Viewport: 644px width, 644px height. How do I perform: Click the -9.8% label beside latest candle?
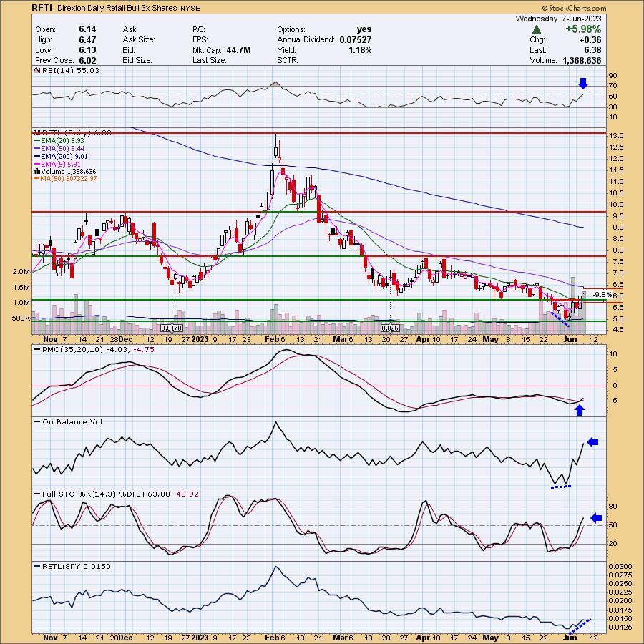602,295
